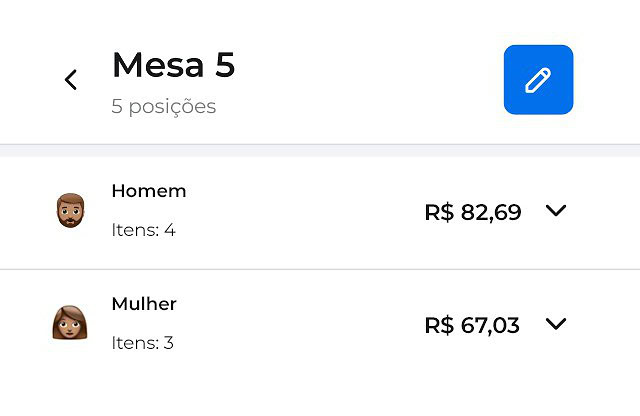Select the word Itens under Homem
Image resolution: width=640 pixels, height=416 pixels.
(x=135, y=230)
